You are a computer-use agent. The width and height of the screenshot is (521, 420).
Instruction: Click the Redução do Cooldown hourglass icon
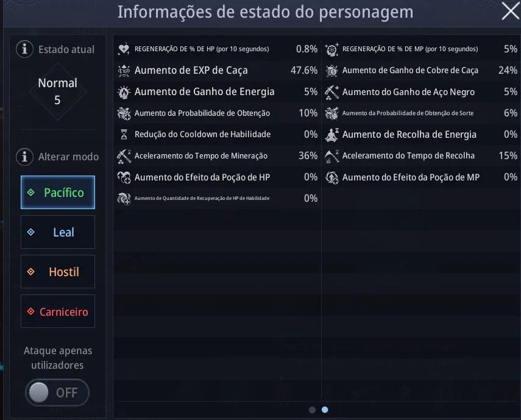tap(124, 135)
